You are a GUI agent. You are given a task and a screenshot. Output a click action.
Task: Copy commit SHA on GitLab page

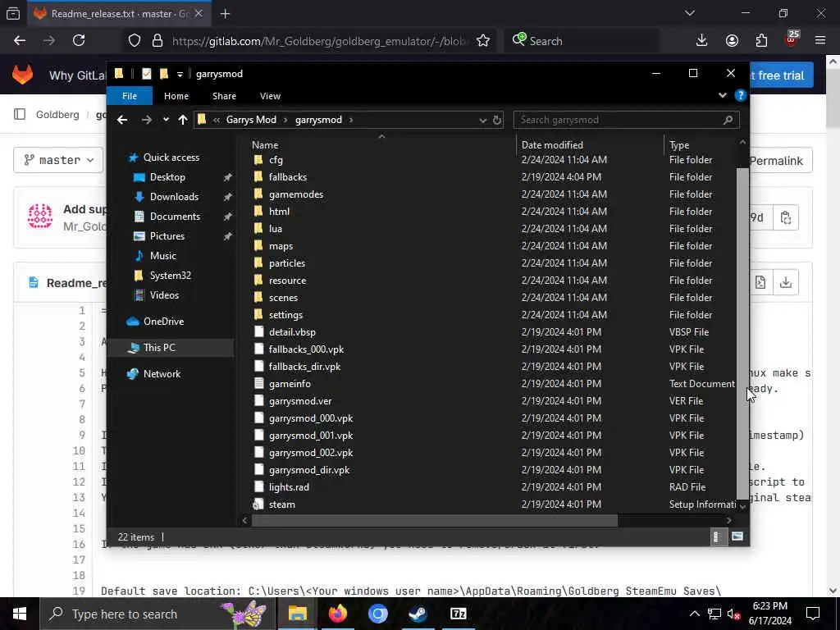pyautogui.click(x=785, y=217)
